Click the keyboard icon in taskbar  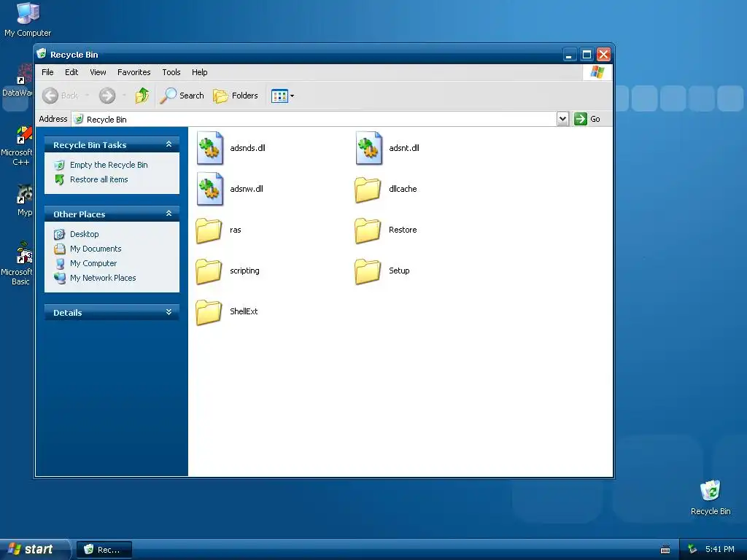coord(665,550)
